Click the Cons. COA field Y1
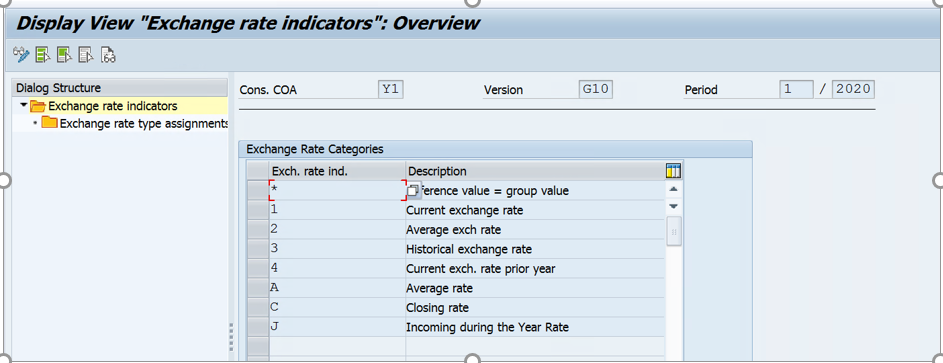943x363 pixels. 391,90
